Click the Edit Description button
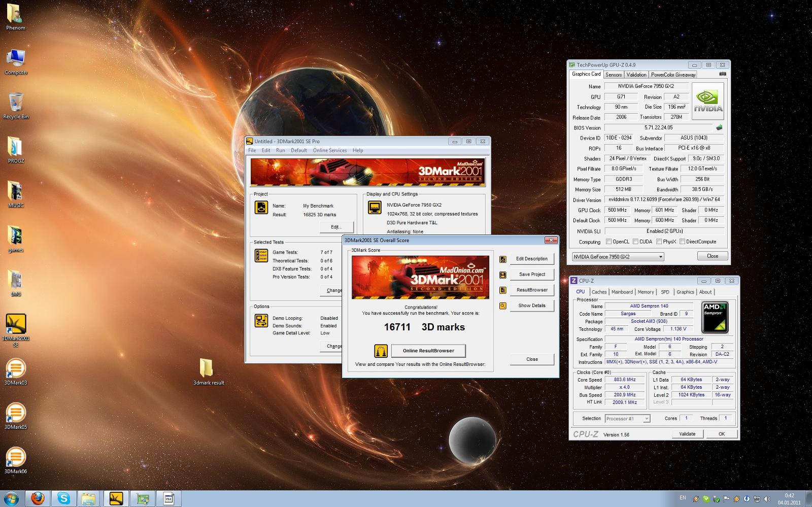This screenshot has height=507, width=812. click(x=532, y=259)
